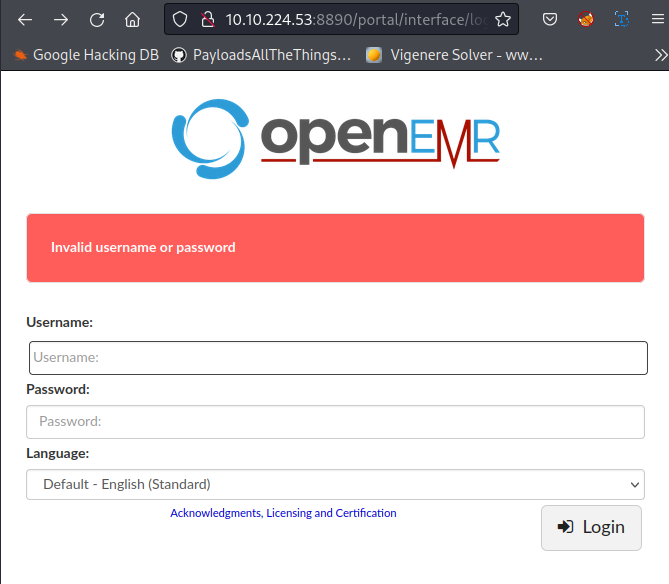Bookmark this page with the star icon
Image resolution: width=669 pixels, height=584 pixels.
(x=503, y=19)
